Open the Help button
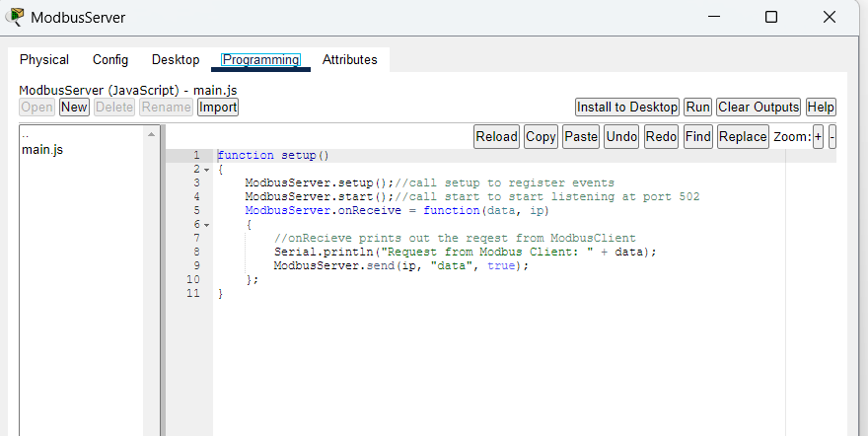Viewport: 868px width, 436px height. pos(821,107)
